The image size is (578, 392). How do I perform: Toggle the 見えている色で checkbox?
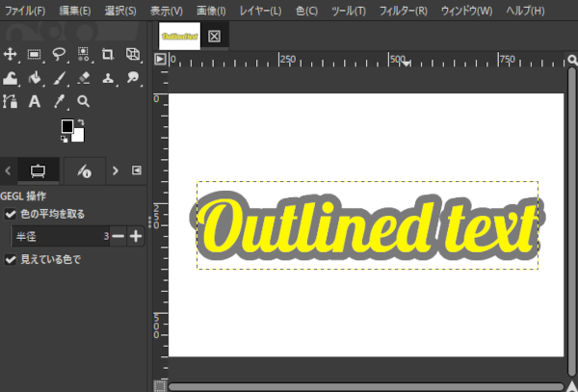tap(11, 259)
